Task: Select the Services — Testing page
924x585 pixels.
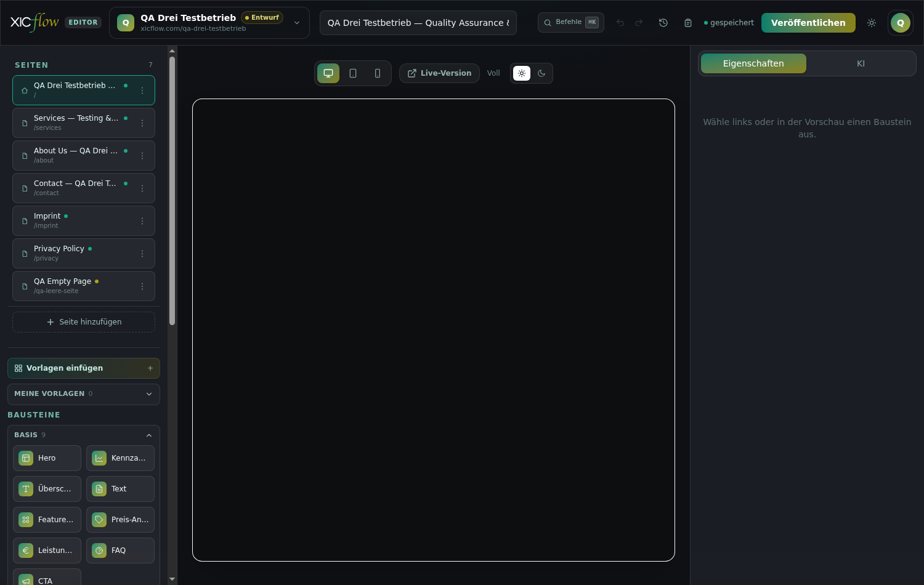Action: click(84, 123)
